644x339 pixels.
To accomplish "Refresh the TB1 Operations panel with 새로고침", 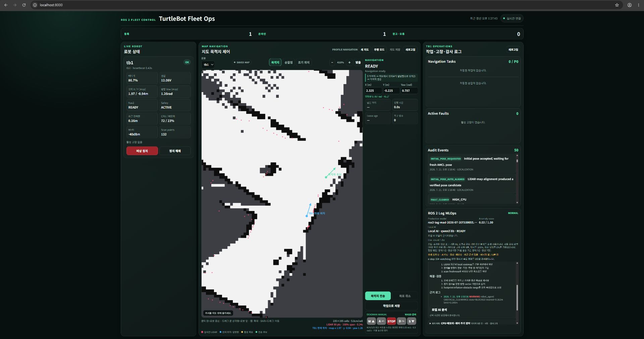I will tap(513, 50).
